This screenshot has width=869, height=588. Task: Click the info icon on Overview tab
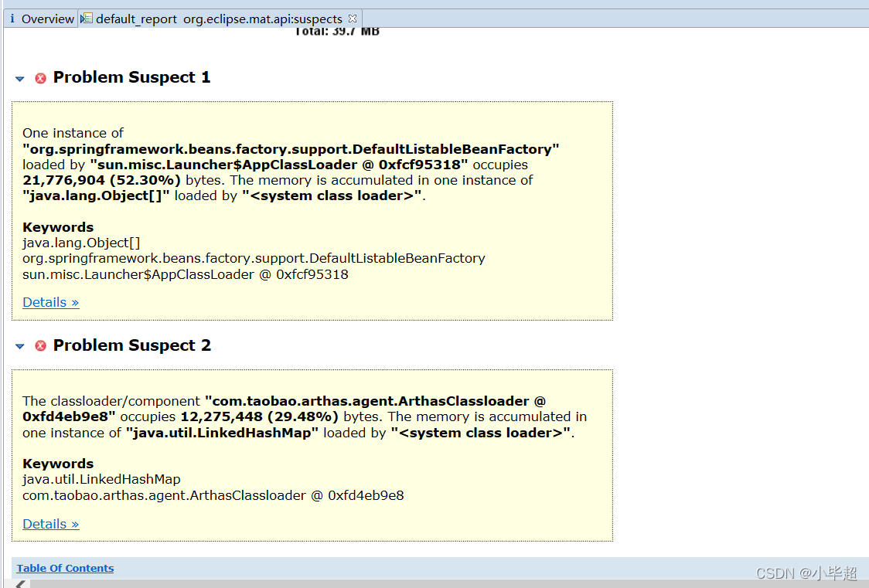click(12, 19)
